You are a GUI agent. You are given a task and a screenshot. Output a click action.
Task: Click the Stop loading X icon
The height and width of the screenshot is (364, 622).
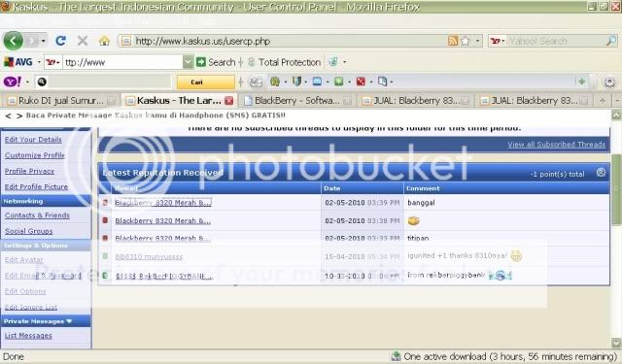tap(82, 41)
